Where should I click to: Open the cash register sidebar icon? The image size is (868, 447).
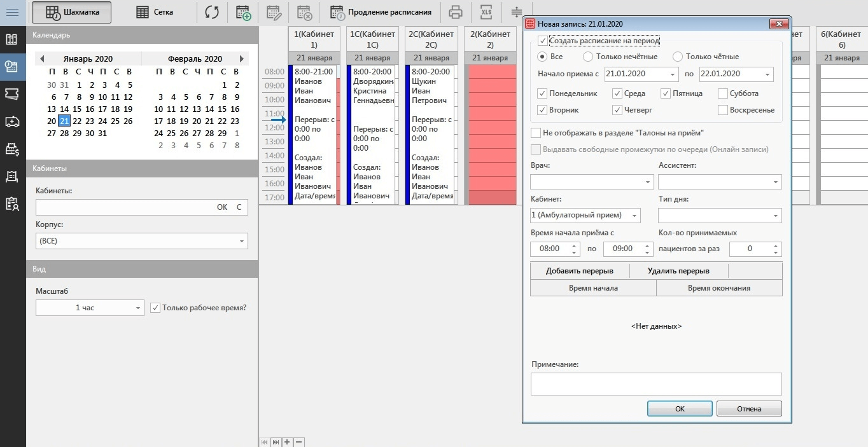[x=12, y=149]
